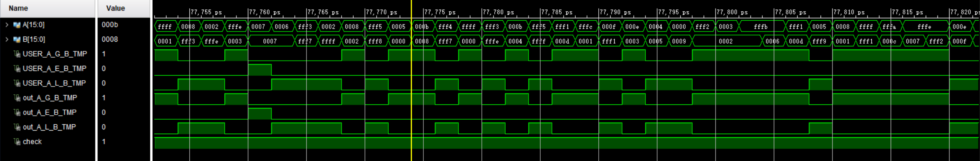This screenshot has width=980, height=161.
Task: Click the 77,780 ps time ruler label
Action: click(499, 12)
